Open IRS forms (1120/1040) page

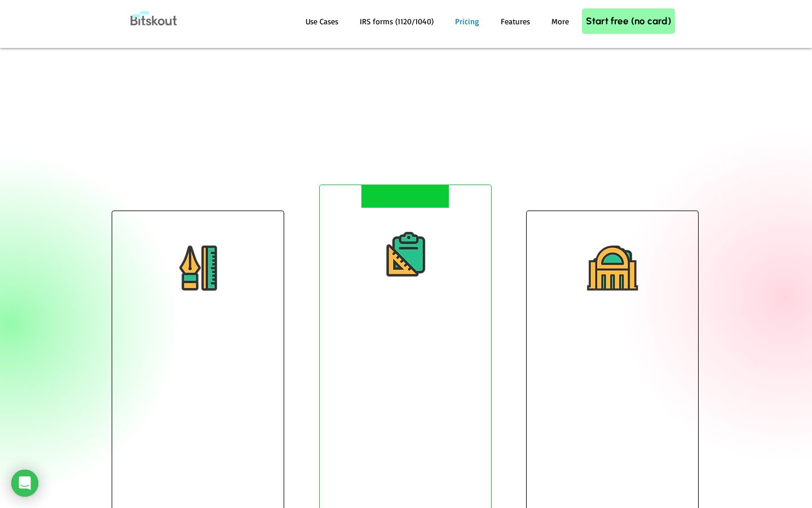click(396, 21)
